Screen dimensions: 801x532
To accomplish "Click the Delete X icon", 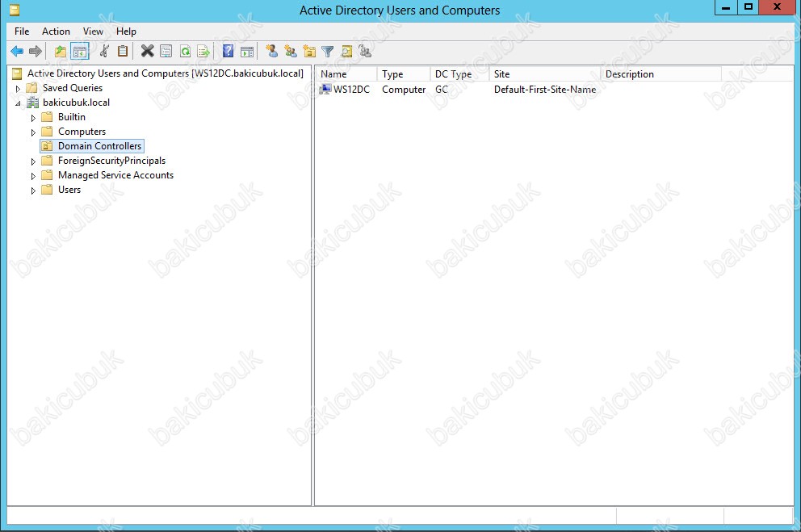I will click(147, 51).
